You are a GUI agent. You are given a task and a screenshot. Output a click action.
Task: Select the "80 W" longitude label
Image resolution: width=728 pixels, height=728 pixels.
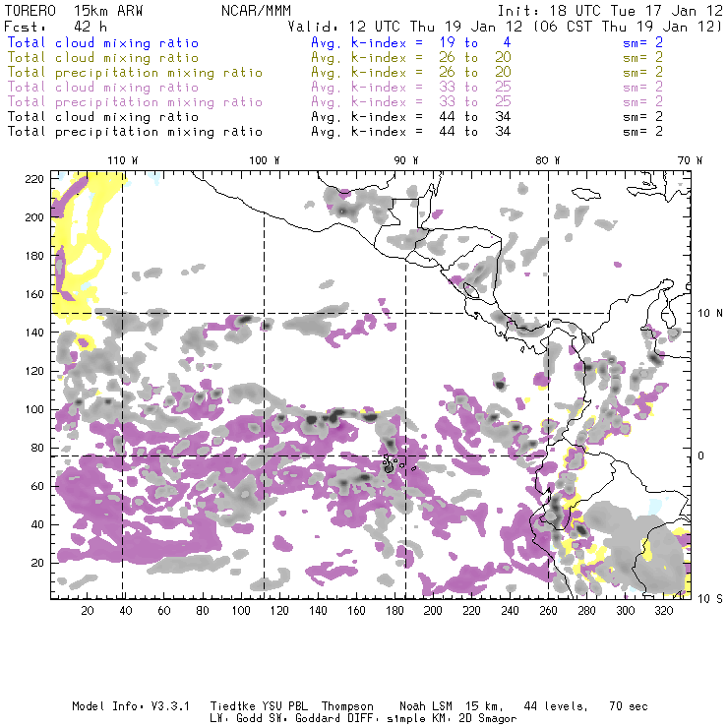tap(547, 160)
